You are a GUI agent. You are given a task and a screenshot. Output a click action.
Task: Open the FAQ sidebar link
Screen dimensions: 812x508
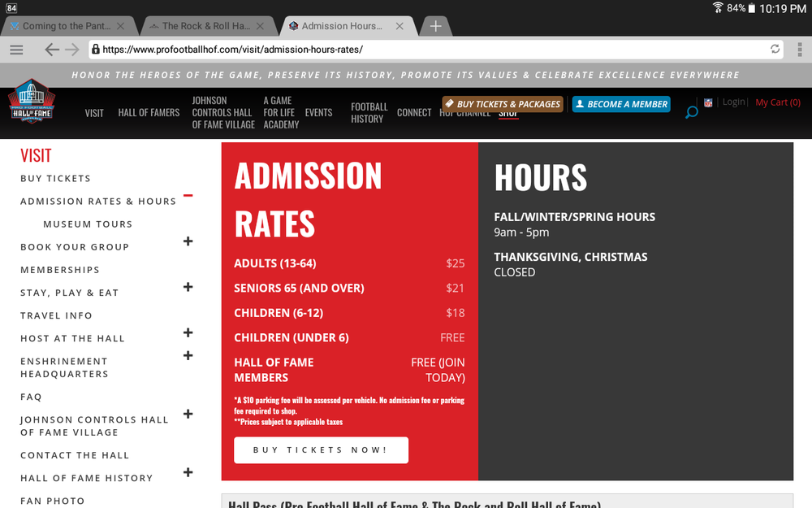click(x=31, y=397)
